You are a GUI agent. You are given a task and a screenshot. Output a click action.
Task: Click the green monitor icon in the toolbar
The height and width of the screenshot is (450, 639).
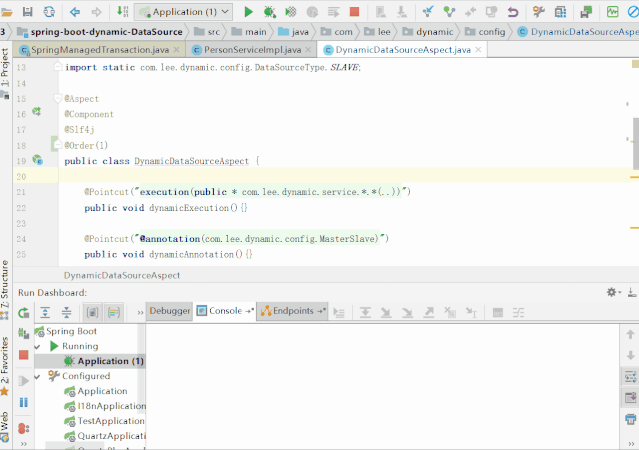(612, 12)
